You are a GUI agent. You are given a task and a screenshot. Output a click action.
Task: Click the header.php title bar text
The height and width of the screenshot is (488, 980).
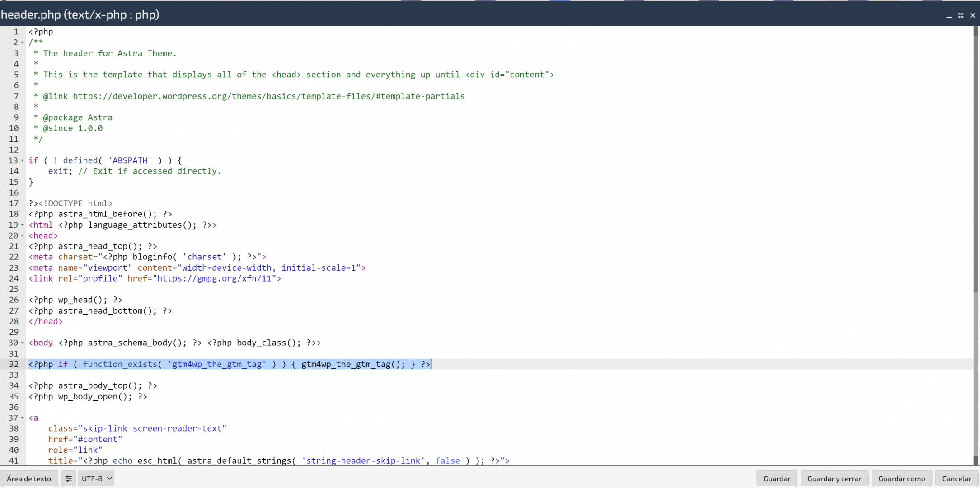tap(80, 14)
